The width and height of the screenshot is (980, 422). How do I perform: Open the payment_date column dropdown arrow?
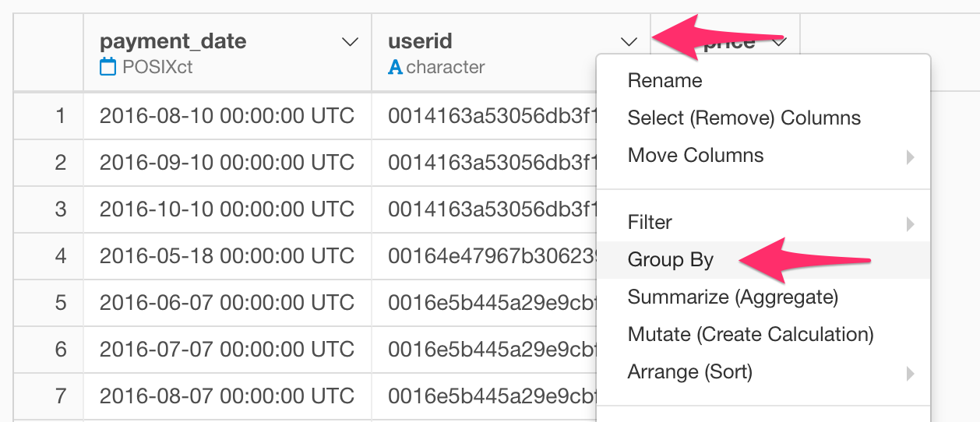(x=351, y=42)
